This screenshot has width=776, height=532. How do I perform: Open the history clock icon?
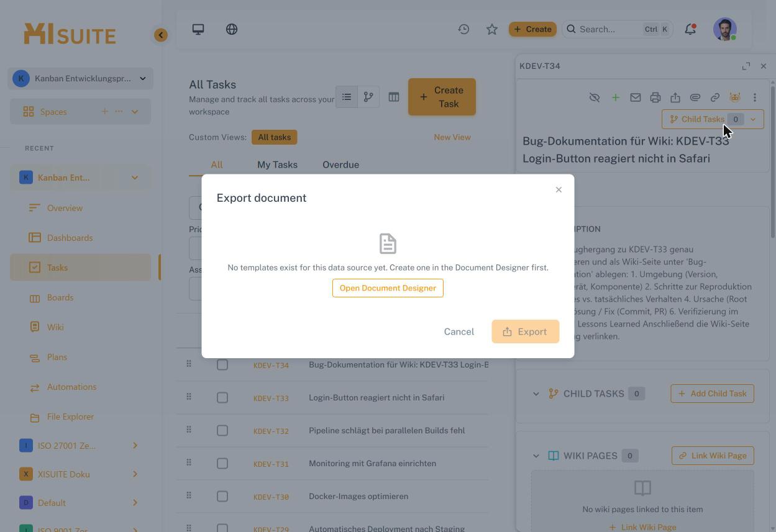pyautogui.click(x=463, y=29)
